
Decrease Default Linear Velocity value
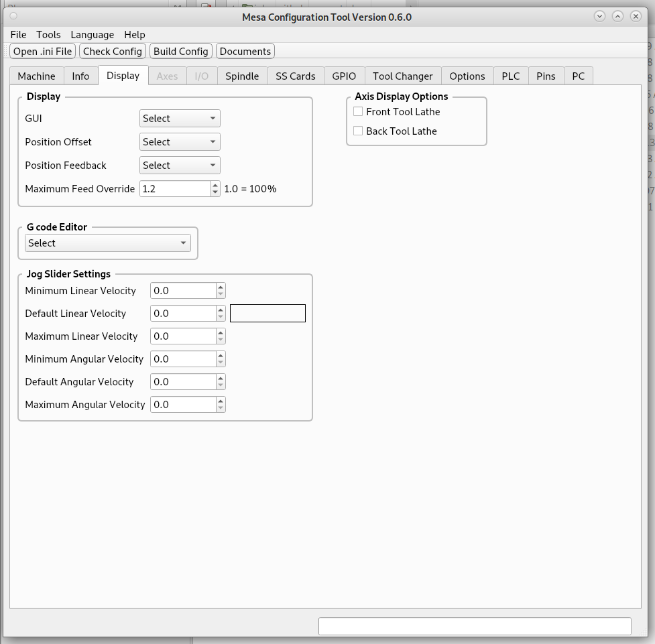[221, 318]
